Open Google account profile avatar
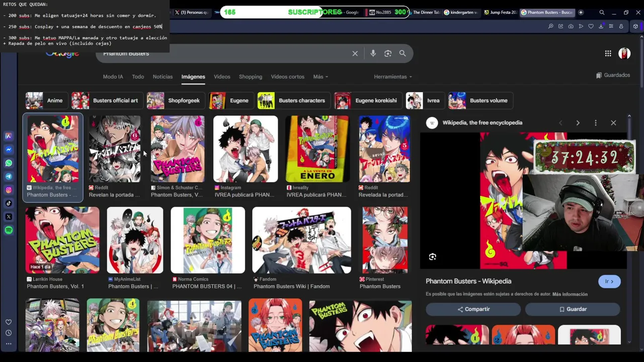 point(624,53)
